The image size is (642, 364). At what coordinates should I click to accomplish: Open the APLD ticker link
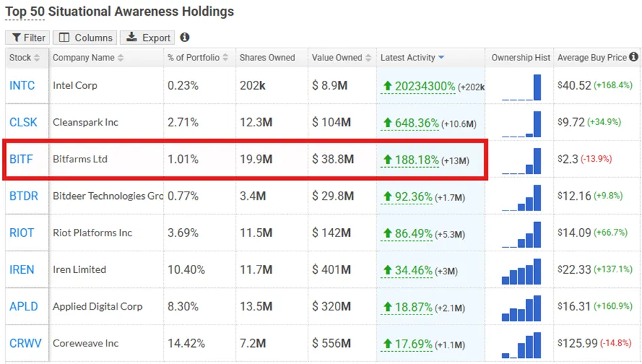[24, 307]
